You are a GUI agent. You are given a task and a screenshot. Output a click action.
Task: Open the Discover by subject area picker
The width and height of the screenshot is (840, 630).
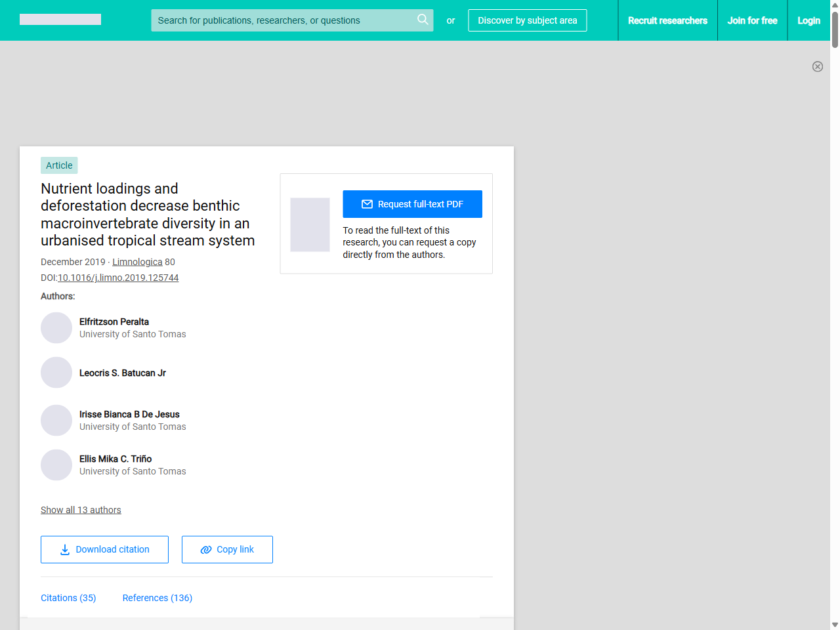pyautogui.click(x=527, y=20)
